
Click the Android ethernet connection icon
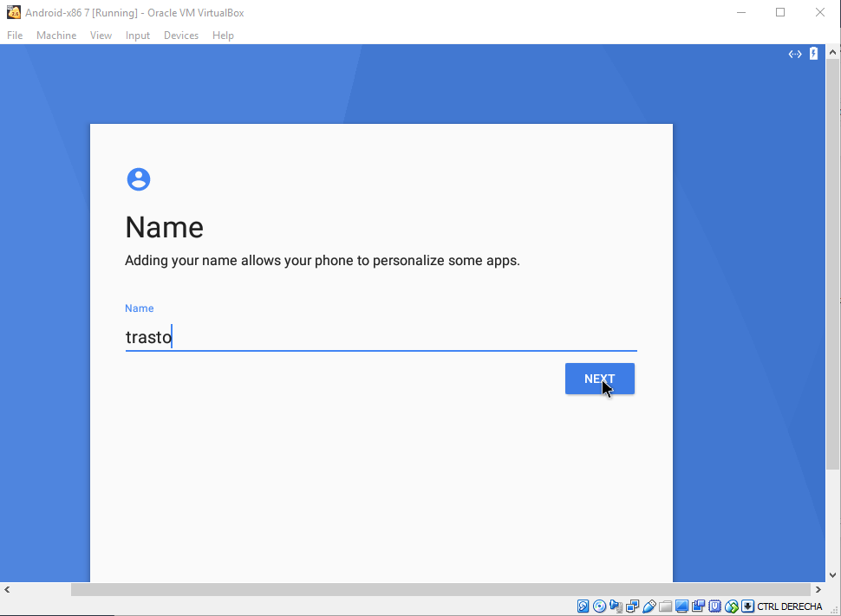(794, 54)
